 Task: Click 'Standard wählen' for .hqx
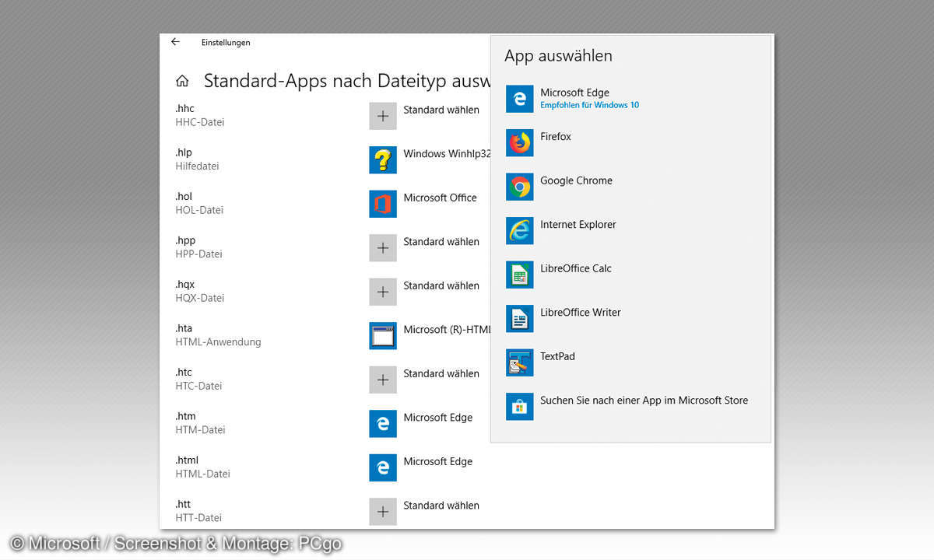tap(441, 285)
